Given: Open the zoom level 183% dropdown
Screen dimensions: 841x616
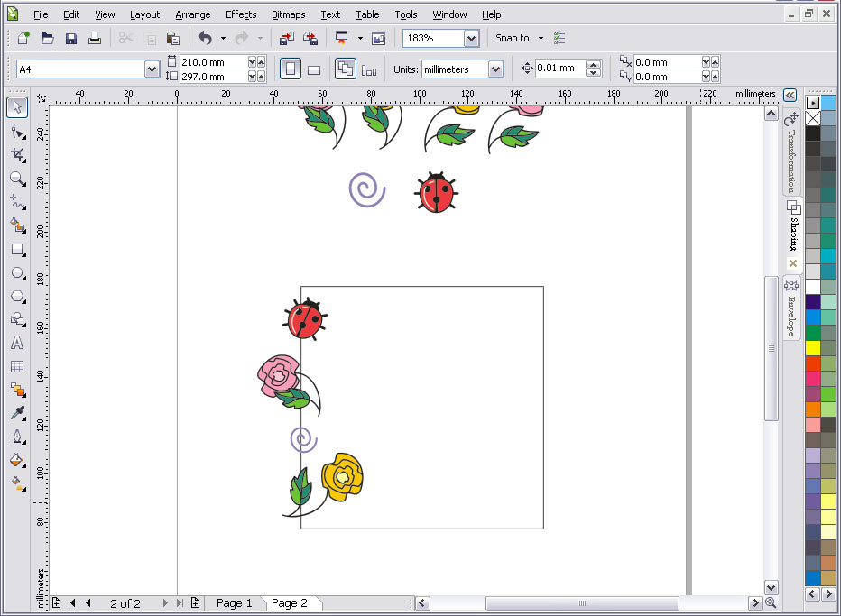Looking at the screenshot, I should tap(471, 38).
